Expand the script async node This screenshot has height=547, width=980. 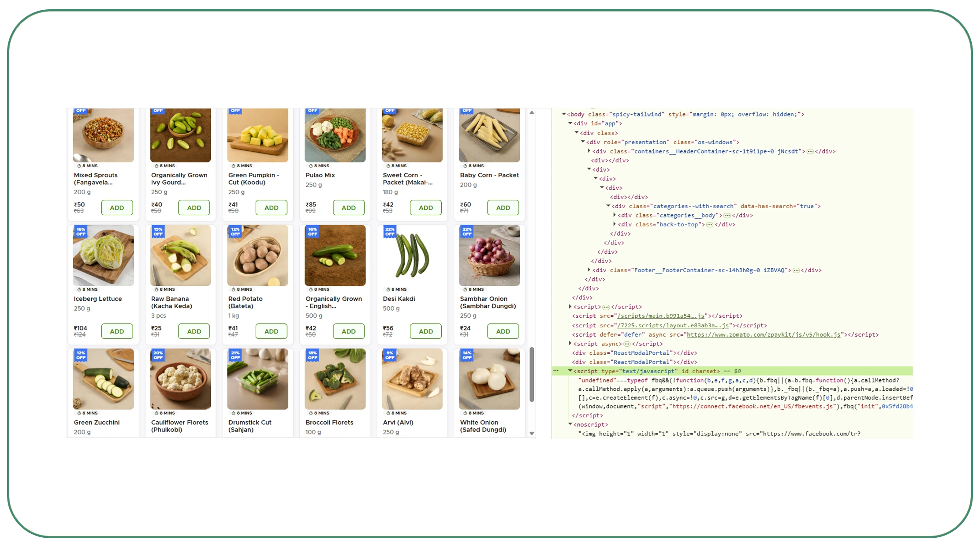click(x=570, y=344)
